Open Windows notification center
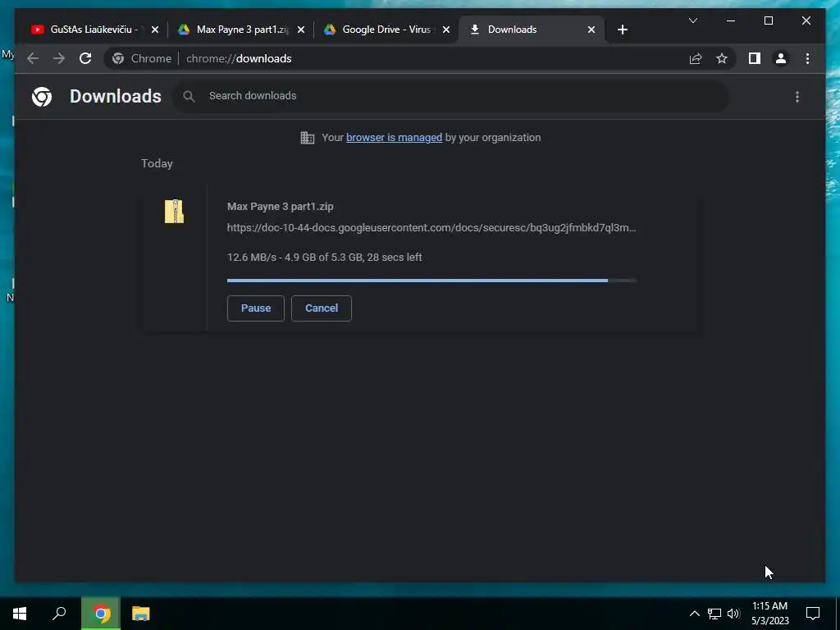Image resolution: width=840 pixels, height=630 pixels. 813,614
